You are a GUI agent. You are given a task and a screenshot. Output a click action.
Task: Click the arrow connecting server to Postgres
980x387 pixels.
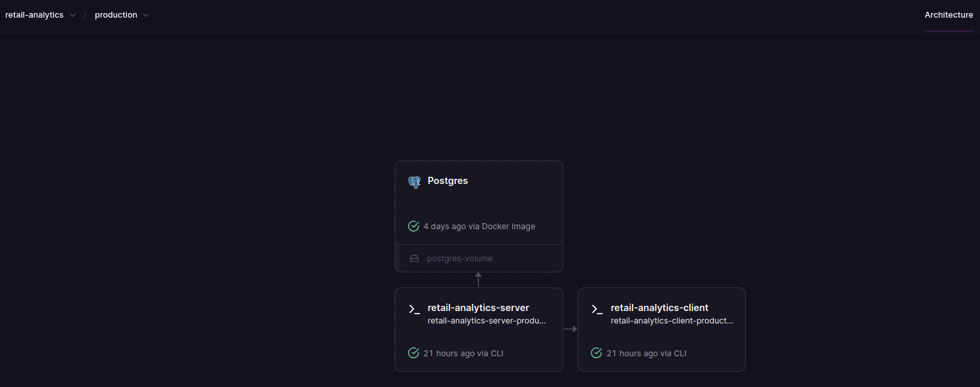[x=478, y=280]
